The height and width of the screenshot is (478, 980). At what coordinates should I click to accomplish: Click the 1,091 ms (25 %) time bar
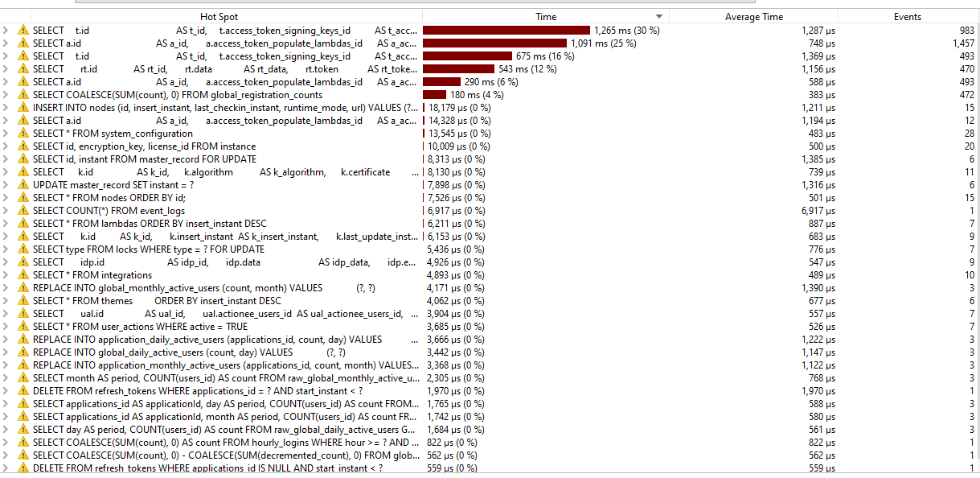[494, 43]
